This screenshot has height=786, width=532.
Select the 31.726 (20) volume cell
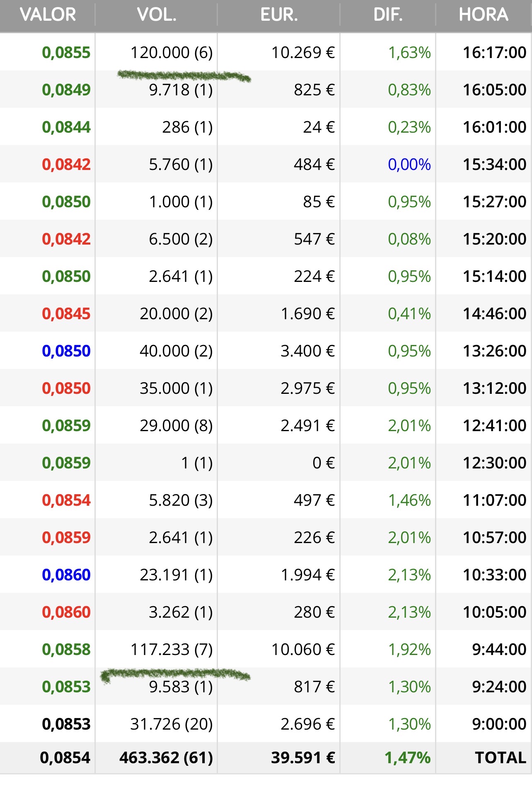pyautogui.click(x=172, y=724)
